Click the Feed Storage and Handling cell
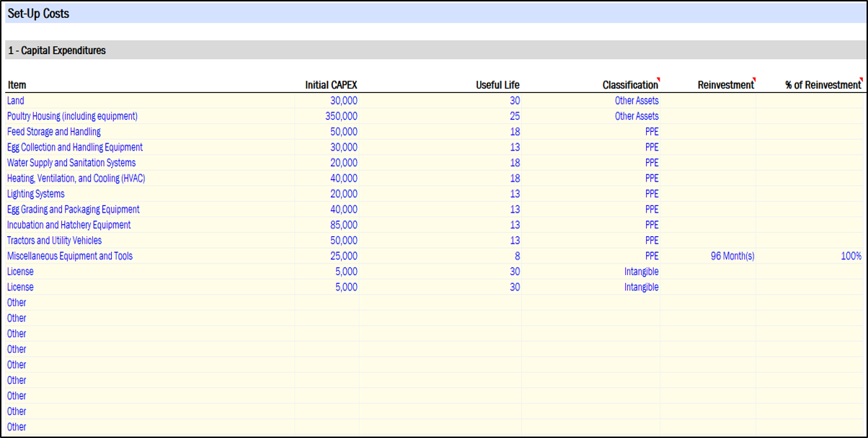 click(150, 132)
